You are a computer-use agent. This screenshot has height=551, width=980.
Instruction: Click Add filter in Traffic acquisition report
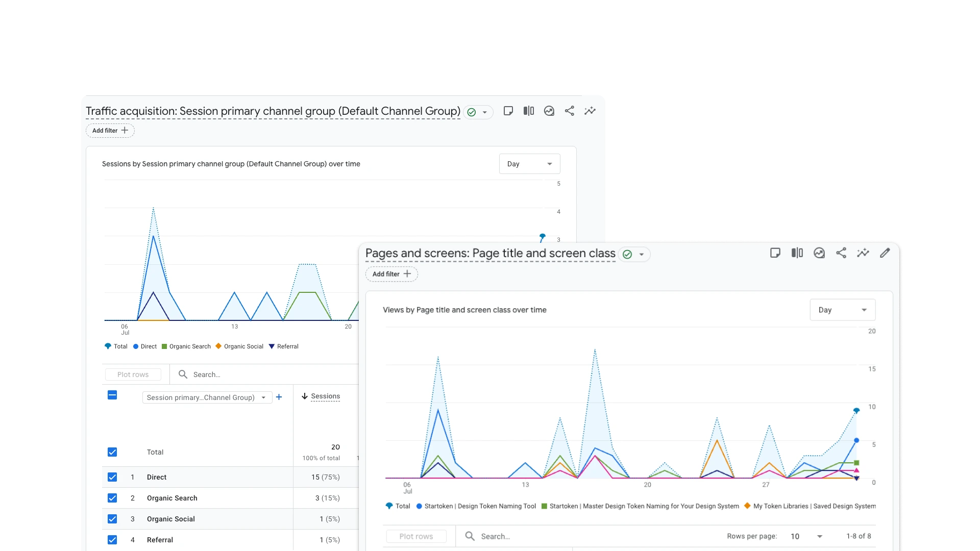click(110, 131)
